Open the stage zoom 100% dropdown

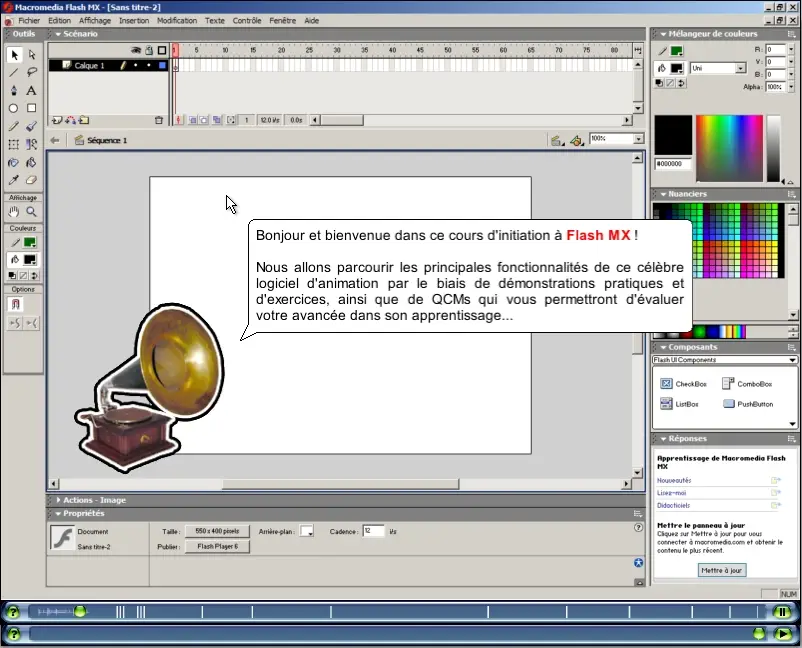pos(638,139)
